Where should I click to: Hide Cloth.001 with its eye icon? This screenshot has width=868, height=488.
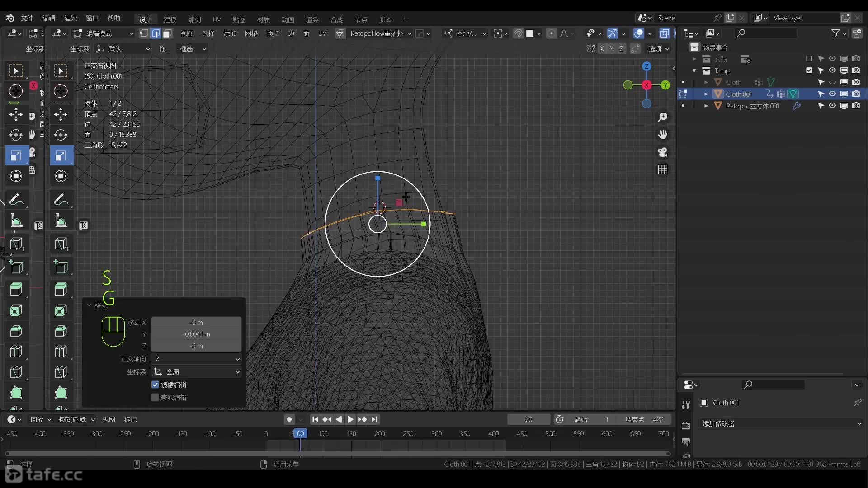click(x=832, y=94)
